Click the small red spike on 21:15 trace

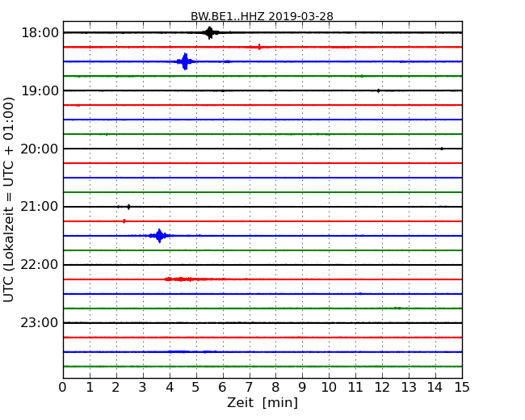(124, 221)
